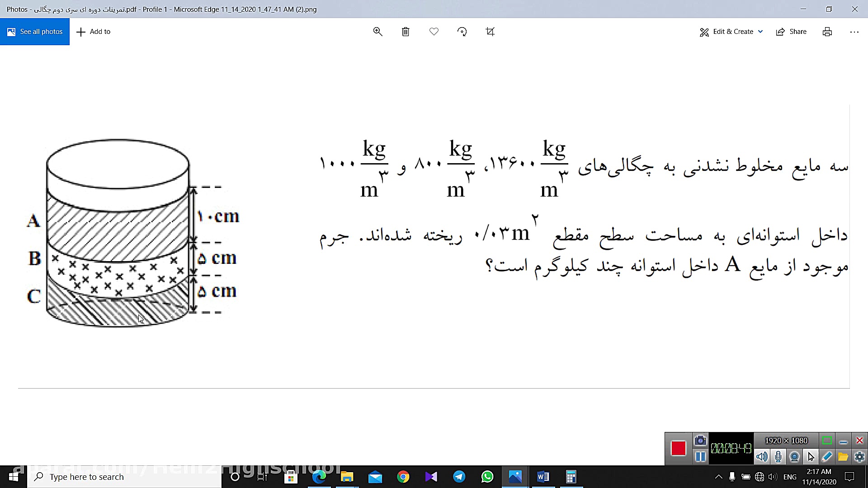
Task: Open the Add to menu
Action: point(94,32)
